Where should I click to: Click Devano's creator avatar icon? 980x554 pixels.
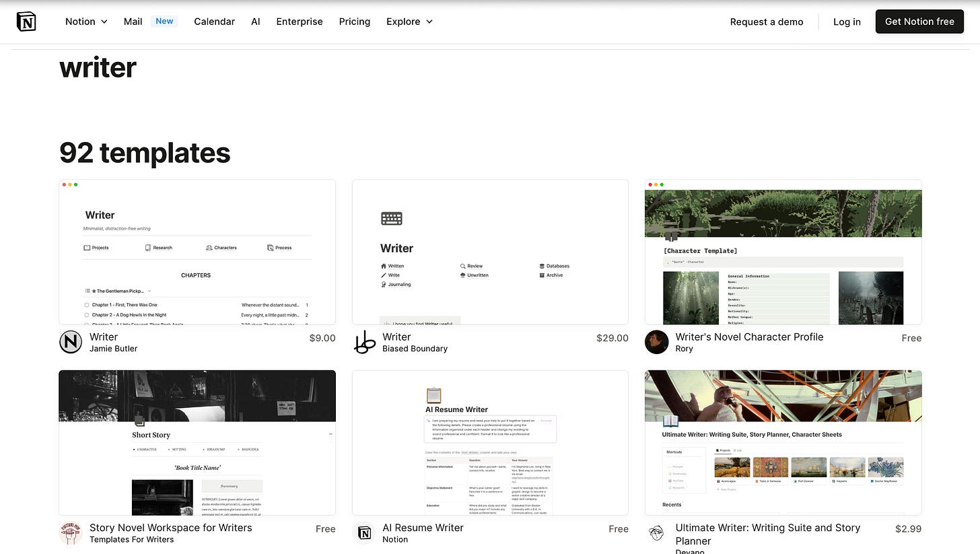657,533
